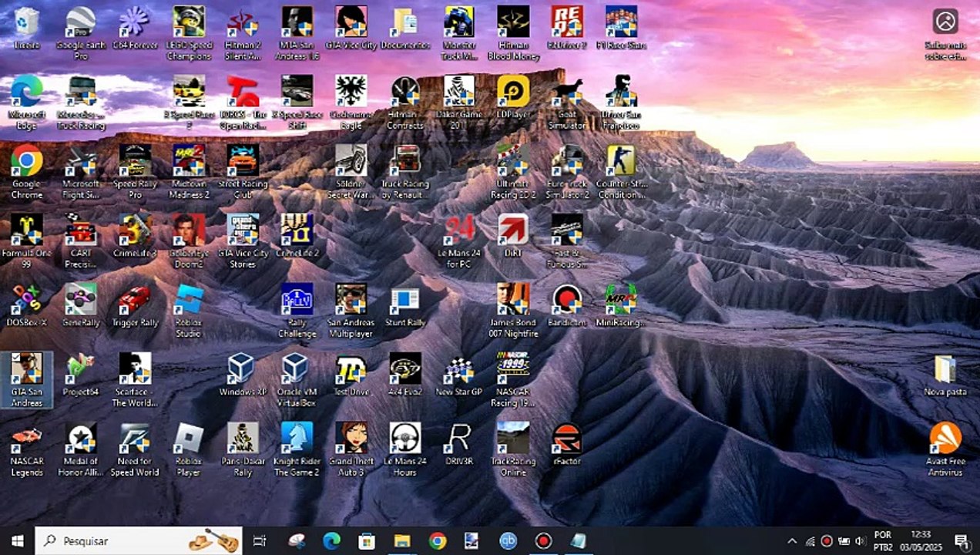Open Avast Free Antivirus shortcut

coord(945,450)
